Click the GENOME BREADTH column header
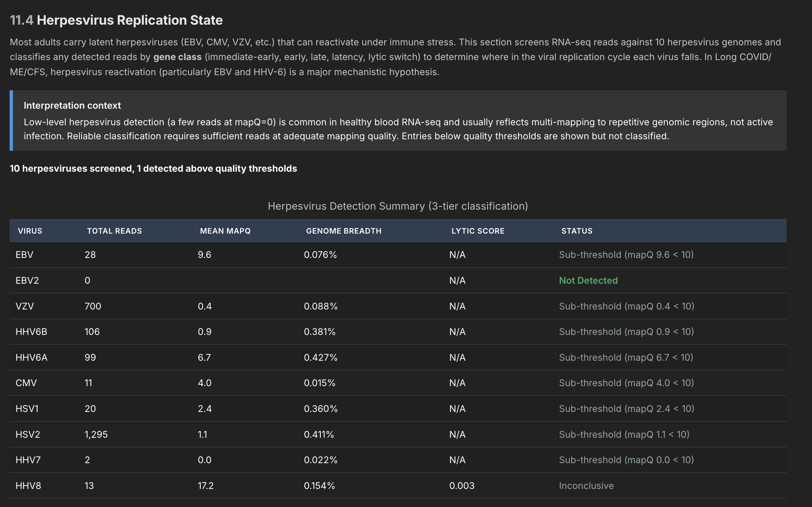 343,231
